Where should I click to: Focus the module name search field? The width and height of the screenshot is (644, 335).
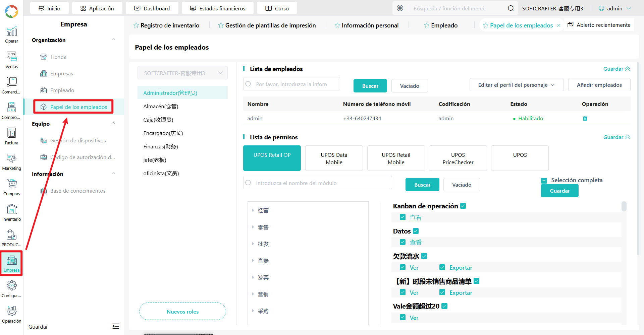pos(317,183)
